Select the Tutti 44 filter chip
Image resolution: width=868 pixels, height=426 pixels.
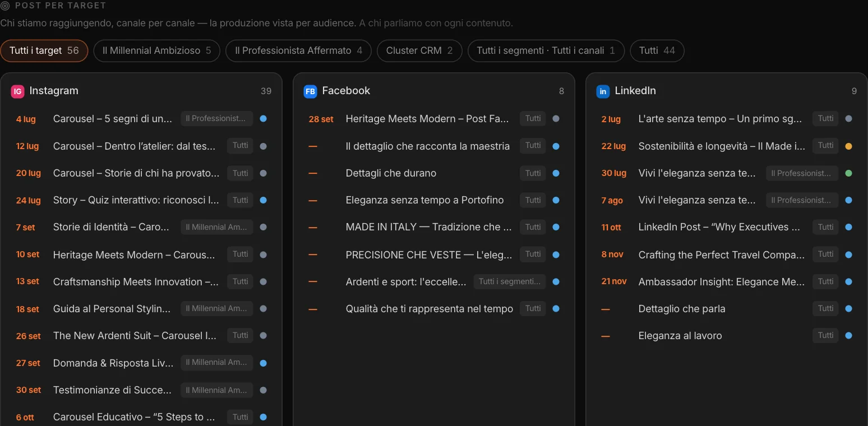pos(657,50)
